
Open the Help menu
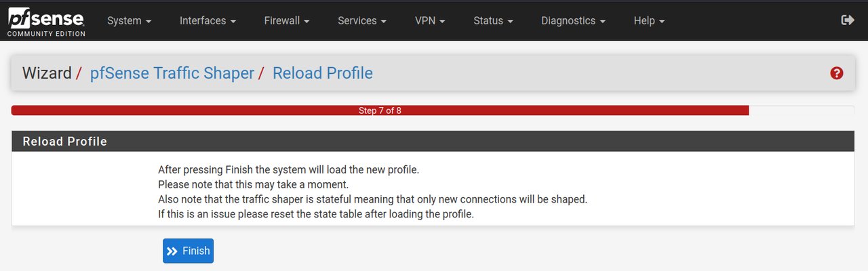tap(649, 20)
